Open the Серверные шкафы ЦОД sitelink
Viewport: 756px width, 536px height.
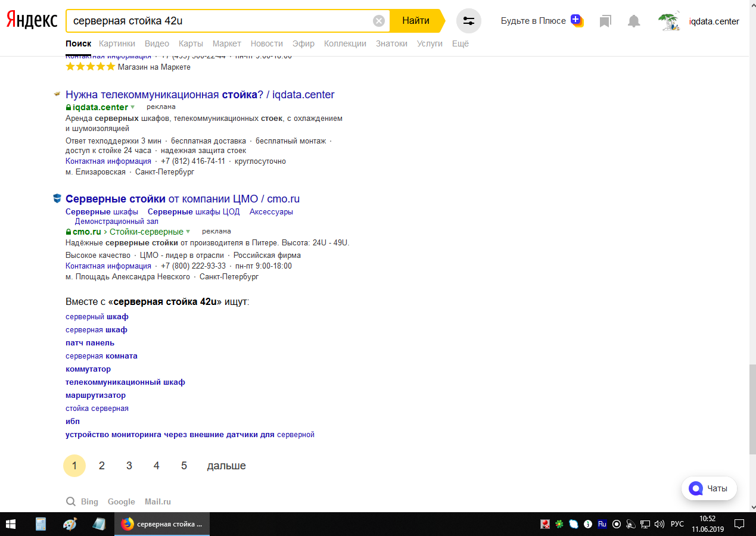[194, 212]
